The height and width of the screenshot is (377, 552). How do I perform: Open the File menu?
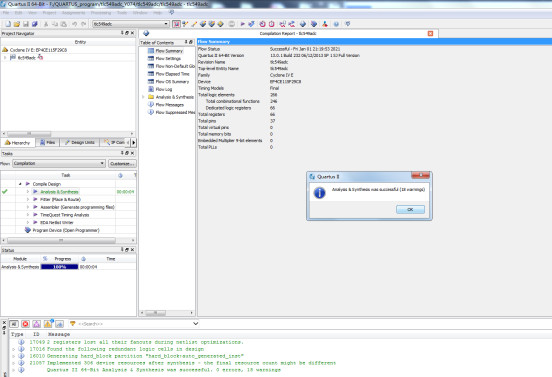pos(6,13)
